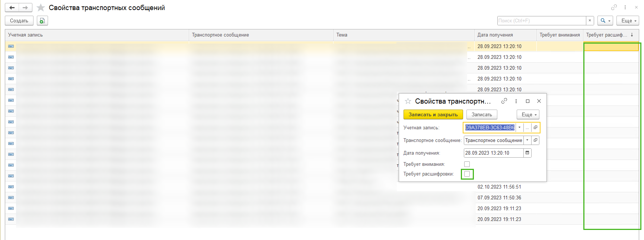Image resolution: width=644 pixels, height=240 pixels.
Task: Go forward with the right arrow button
Action: click(25, 7)
